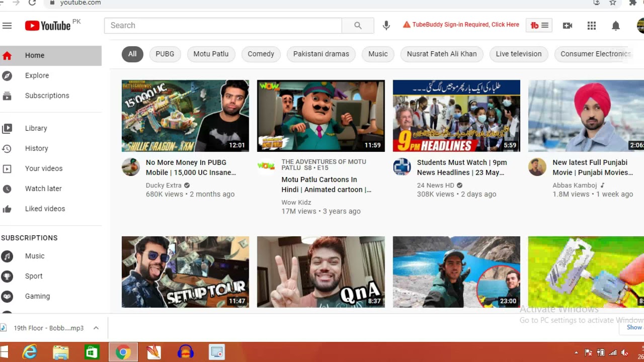
Task: Click the taskbar volume speaker icon
Action: 625,352
